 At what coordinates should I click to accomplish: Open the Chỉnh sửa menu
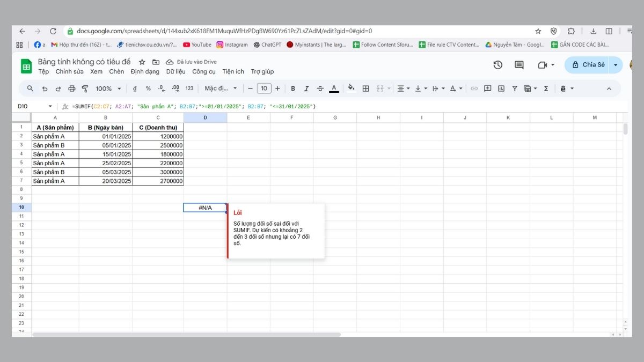(70, 71)
